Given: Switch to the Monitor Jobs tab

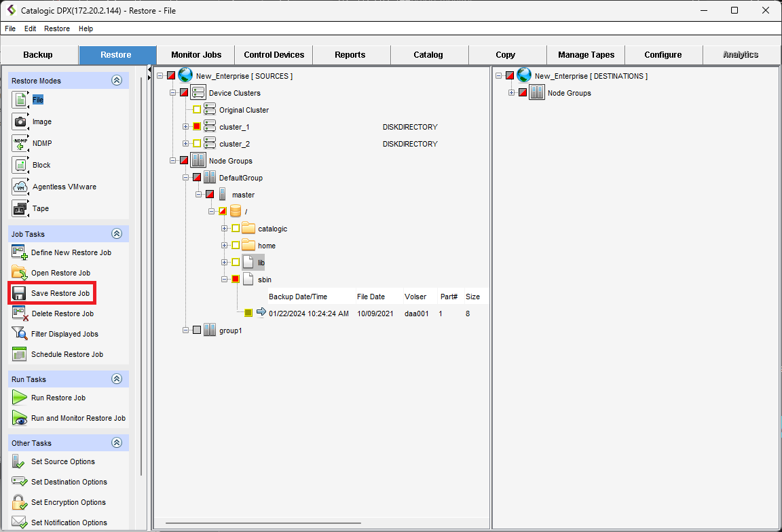Looking at the screenshot, I should (x=196, y=54).
